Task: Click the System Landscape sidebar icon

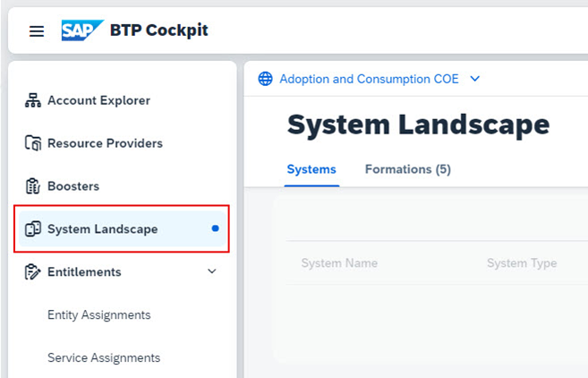Action: tap(33, 229)
